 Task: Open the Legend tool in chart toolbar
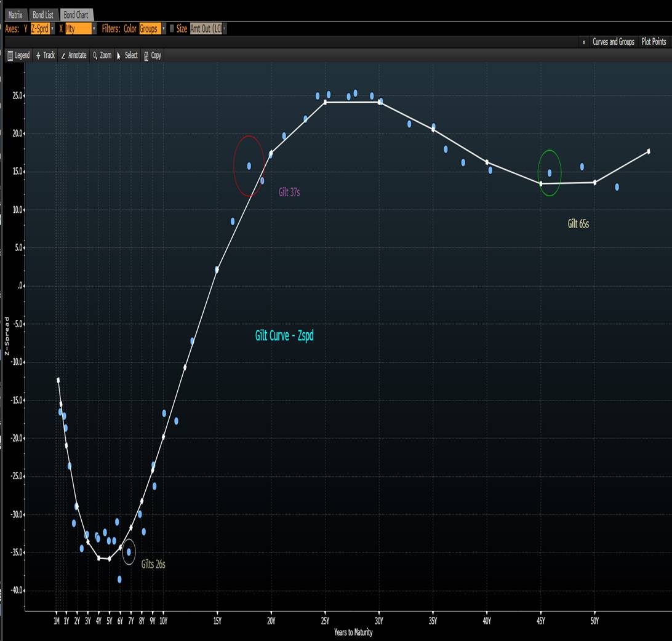[x=18, y=55]
